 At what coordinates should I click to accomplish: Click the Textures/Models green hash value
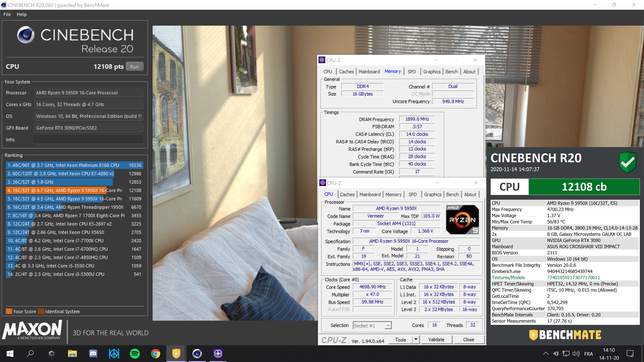pos(574,278)
